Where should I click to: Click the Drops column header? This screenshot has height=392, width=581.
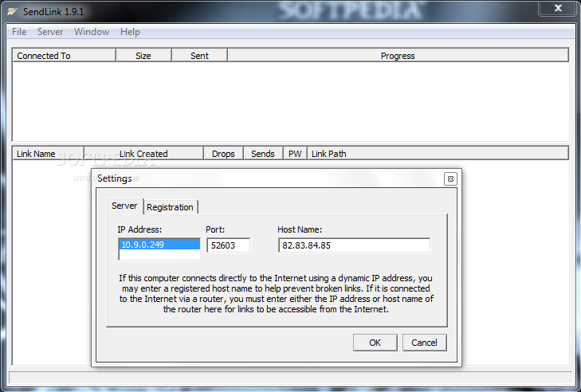tap(223, 154)
